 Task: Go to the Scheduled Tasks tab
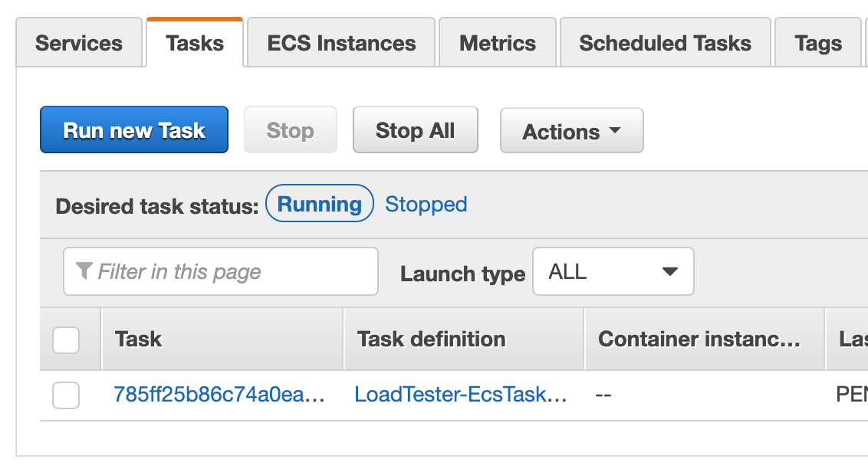665,43
